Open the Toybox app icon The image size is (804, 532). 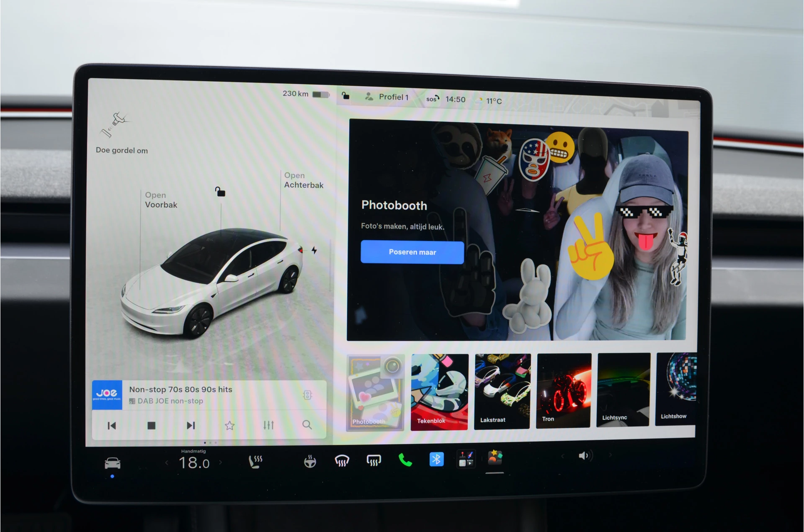click(x=495, y=457)
